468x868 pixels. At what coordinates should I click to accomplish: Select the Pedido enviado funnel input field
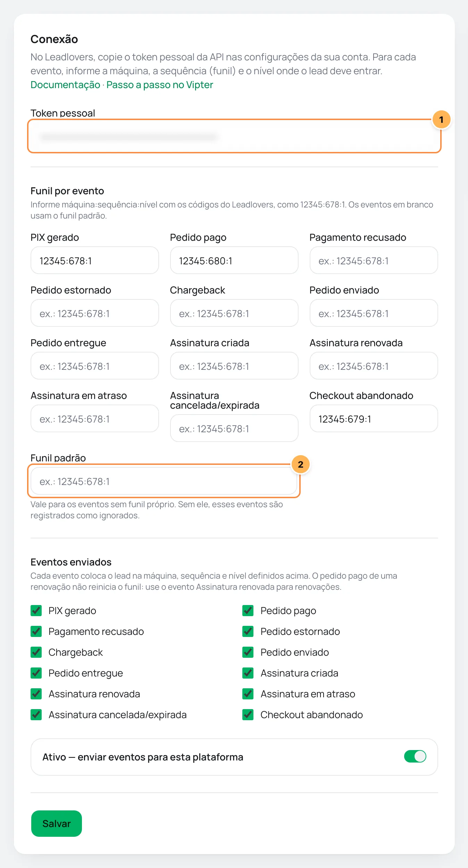(x=374, y=313)
